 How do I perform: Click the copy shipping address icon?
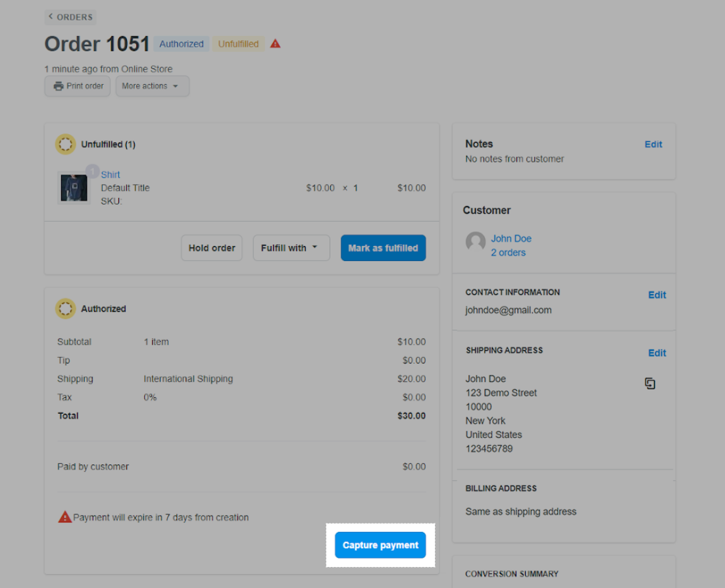(x=650, y=383)
